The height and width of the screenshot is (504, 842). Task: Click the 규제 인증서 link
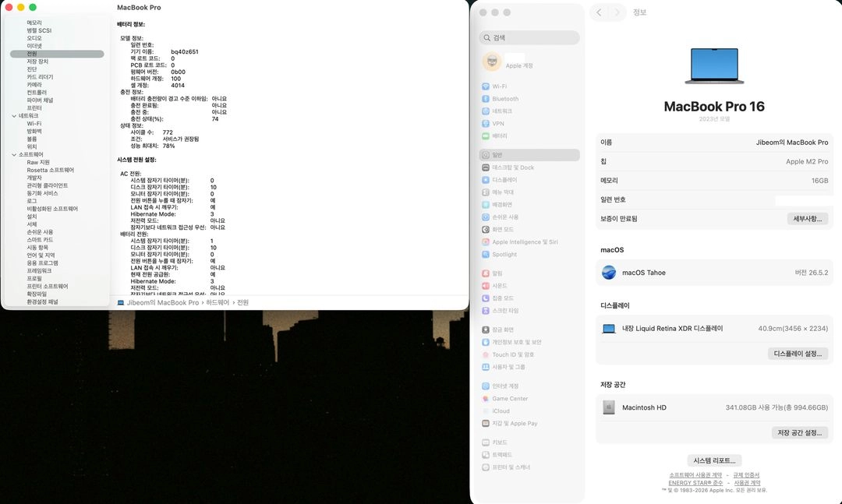746,475
